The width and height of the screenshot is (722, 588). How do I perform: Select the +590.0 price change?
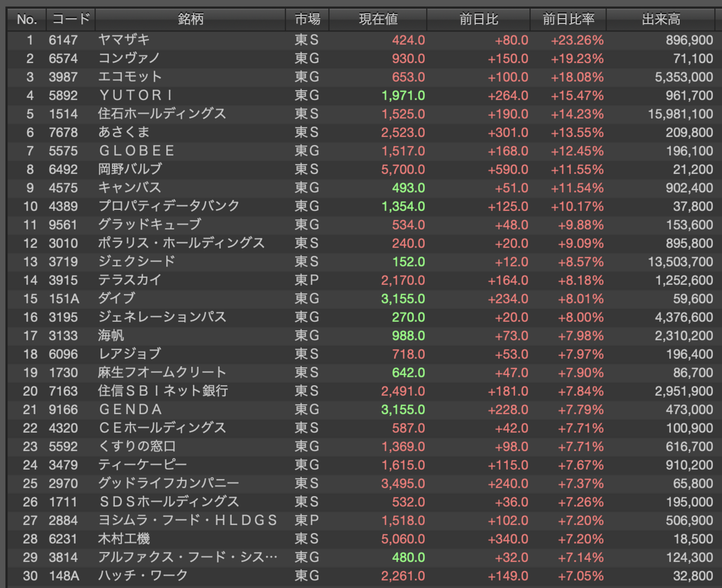point(508,170)
